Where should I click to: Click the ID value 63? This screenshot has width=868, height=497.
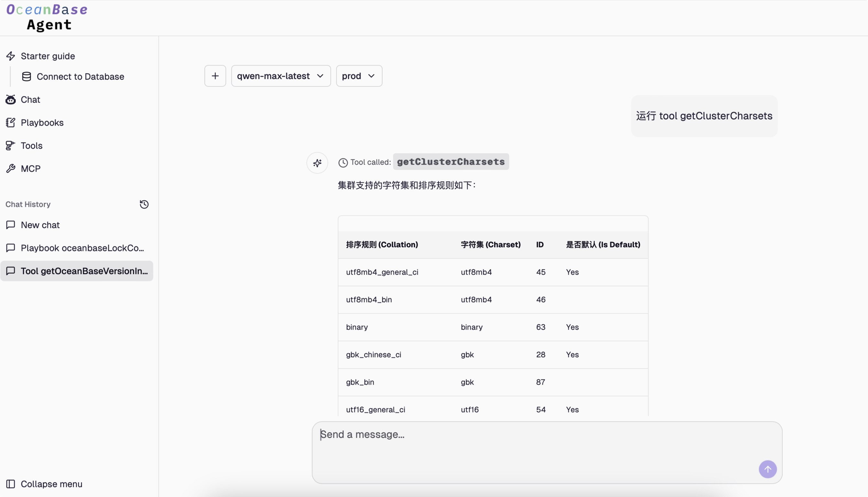(x=541, y=327)
